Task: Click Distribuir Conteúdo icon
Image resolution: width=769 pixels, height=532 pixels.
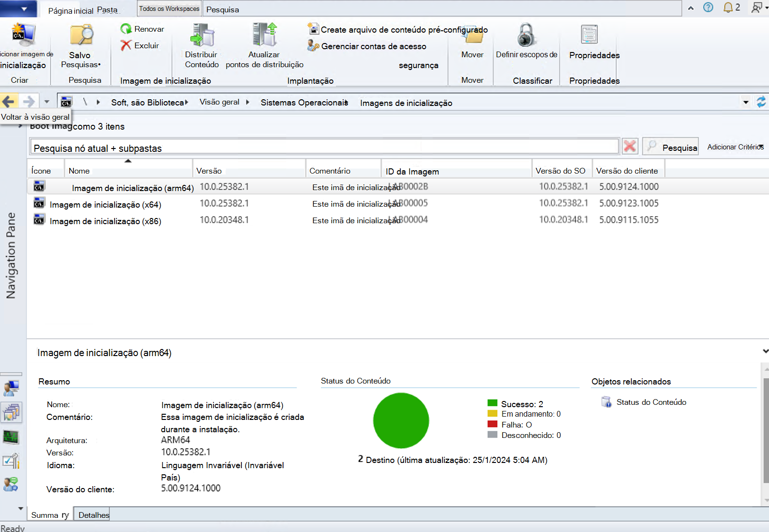Action: 202,35
